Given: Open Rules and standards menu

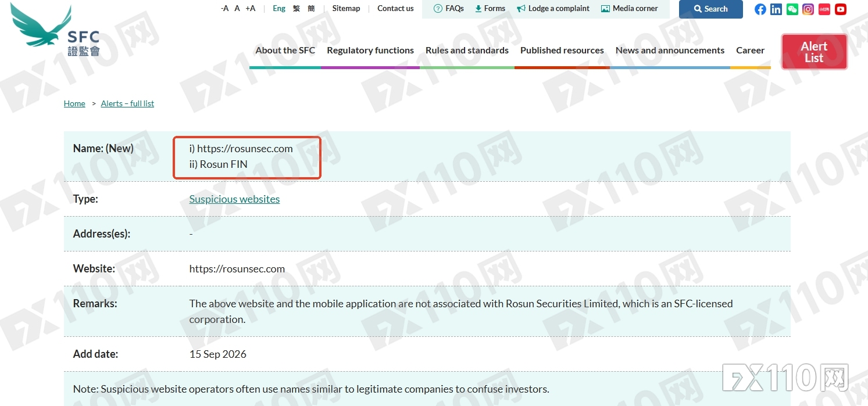Looking at the screenshot, I should 467,51.
